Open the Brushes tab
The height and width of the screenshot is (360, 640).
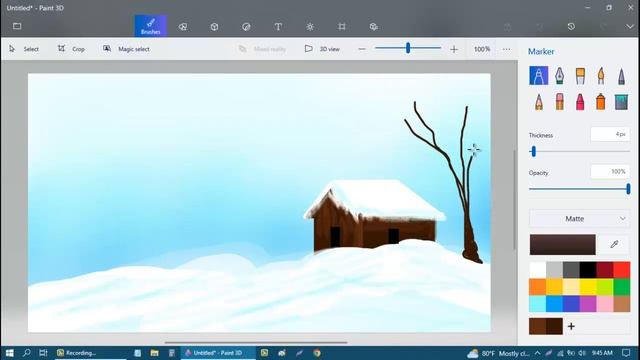(x=151, y=26)
